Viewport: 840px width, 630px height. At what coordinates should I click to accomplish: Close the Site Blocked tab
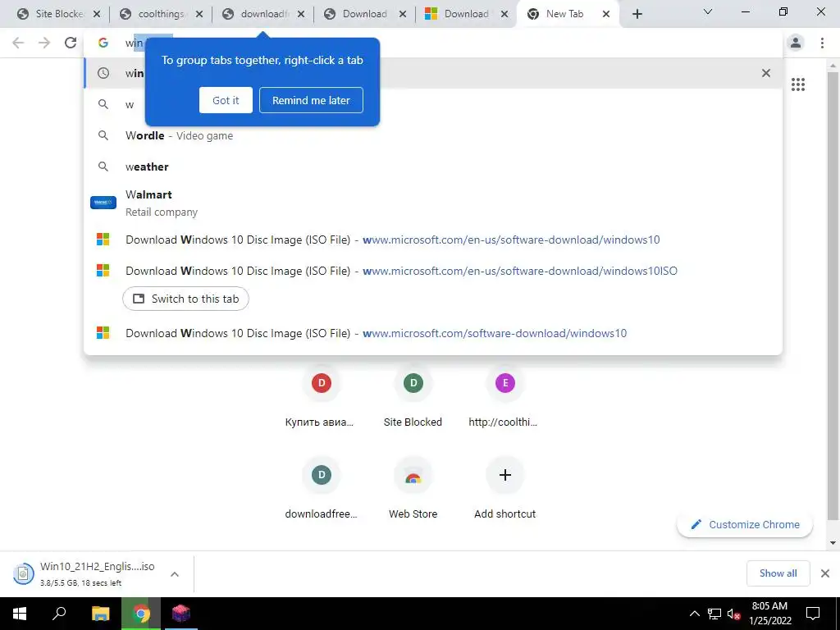(97, 14)
